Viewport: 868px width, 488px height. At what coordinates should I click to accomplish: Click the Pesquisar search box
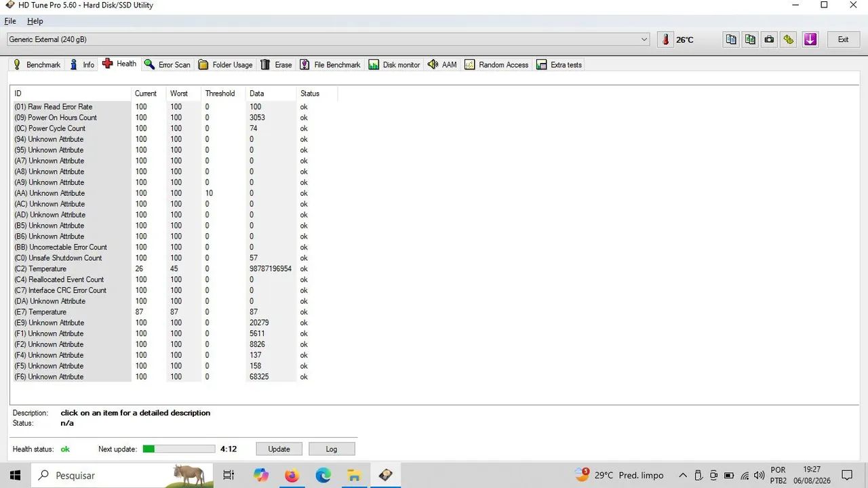click(x=123, y=475)
